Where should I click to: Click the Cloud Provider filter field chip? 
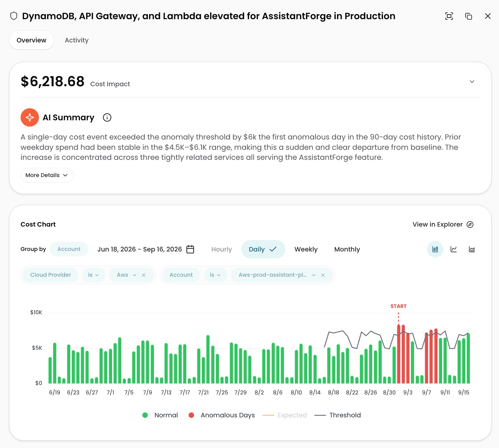coord(50,275)
